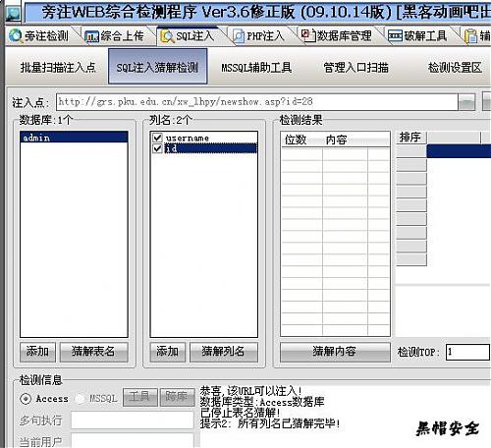Open the 管理入口扫描 tab
The width and height of the screenshot is (491, 448).
[355, 68]
